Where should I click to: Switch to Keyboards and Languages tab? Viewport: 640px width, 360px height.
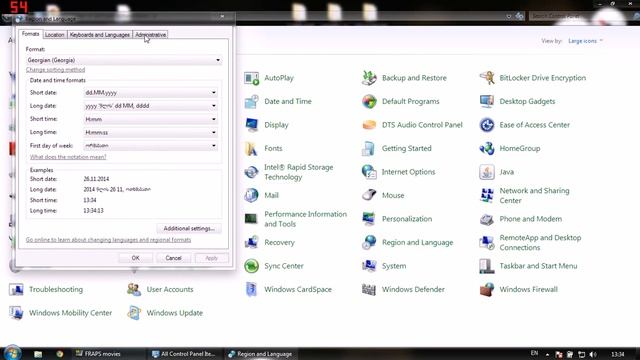click(x=100, y=35)
